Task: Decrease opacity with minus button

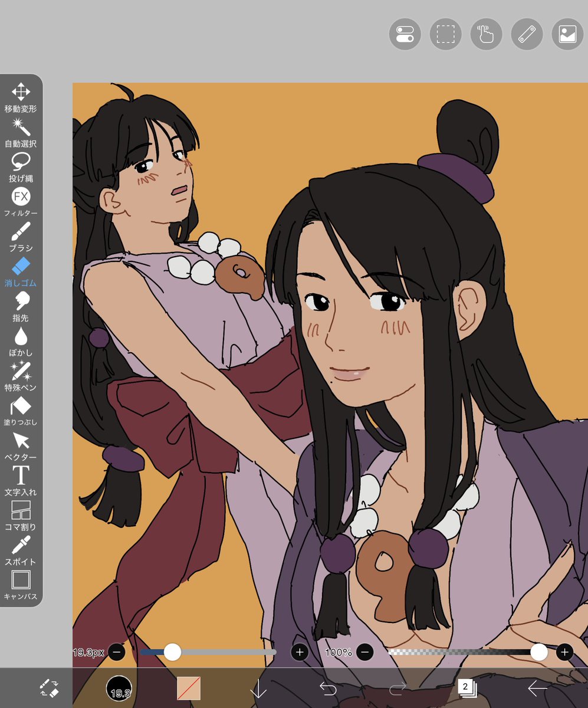Action: pos(365,652)
